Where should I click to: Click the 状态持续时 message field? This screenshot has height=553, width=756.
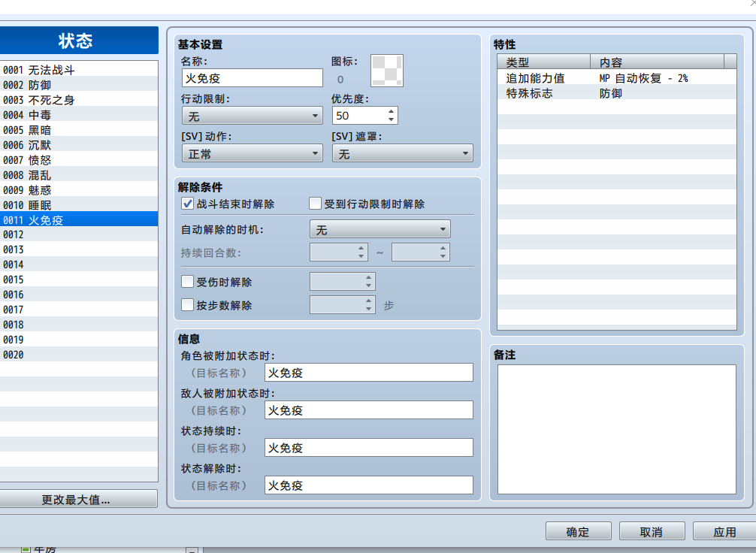pyautogui.click(x=369, y=447)
